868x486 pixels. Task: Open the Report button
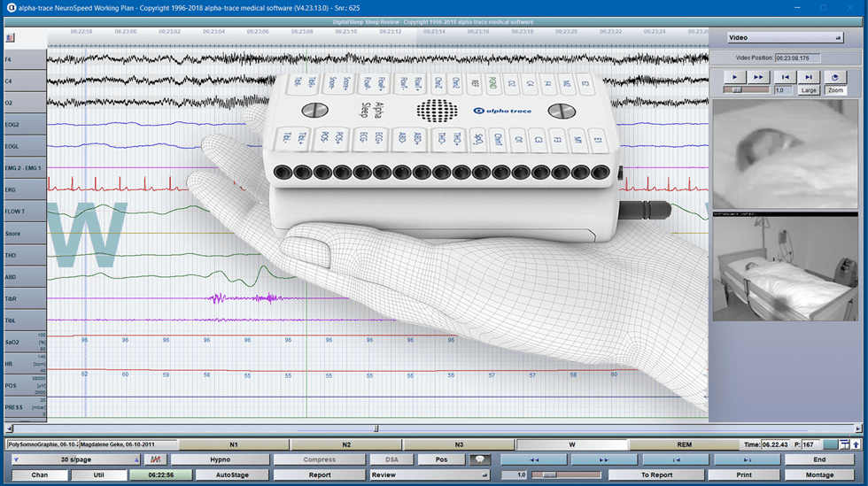(320, 474)
